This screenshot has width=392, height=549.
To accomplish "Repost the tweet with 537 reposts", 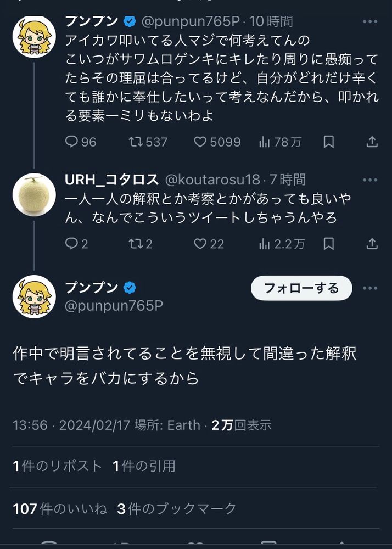I will coord(148,142).
